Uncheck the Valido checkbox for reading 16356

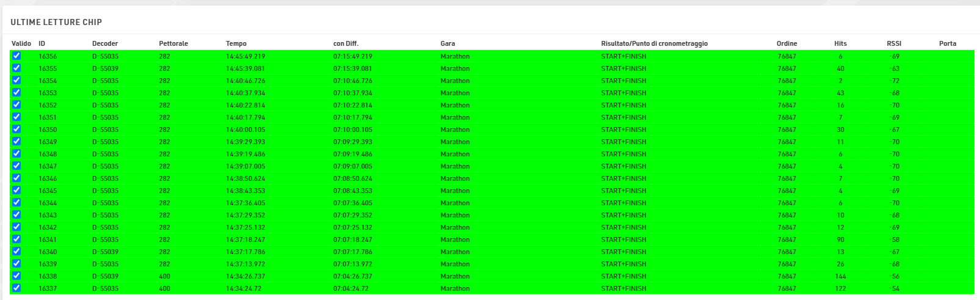point(16,56)
